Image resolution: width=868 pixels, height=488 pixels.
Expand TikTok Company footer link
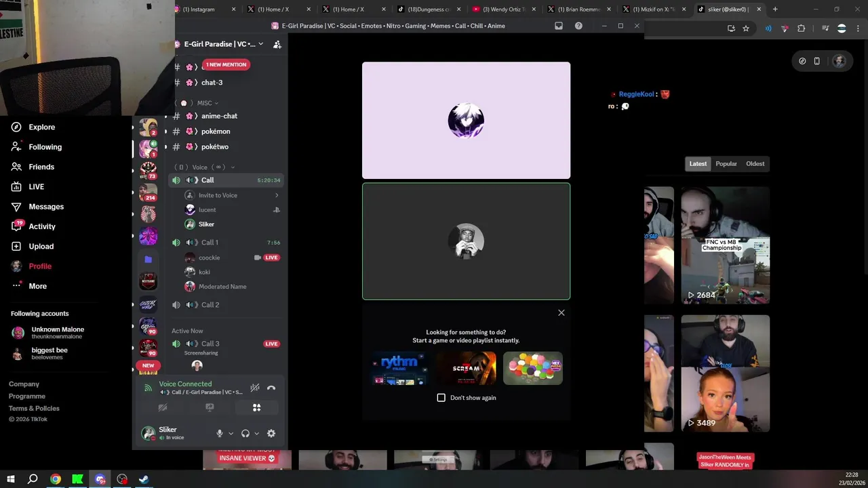24,384
